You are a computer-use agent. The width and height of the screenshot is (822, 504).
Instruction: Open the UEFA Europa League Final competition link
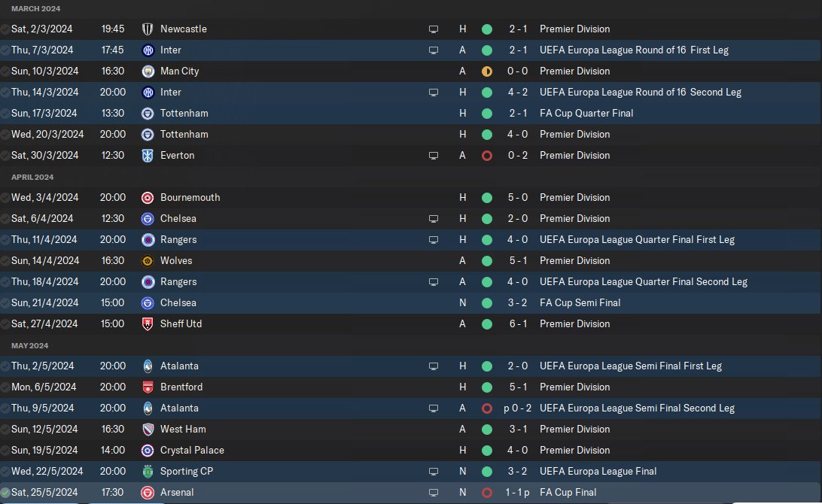coord(598,471)
